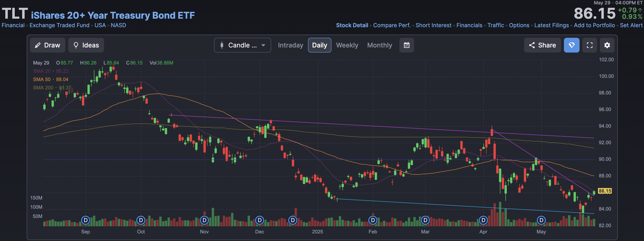Click the 150M volume axis label
This screenshot has height=241, width=644.
click(36, 198)
